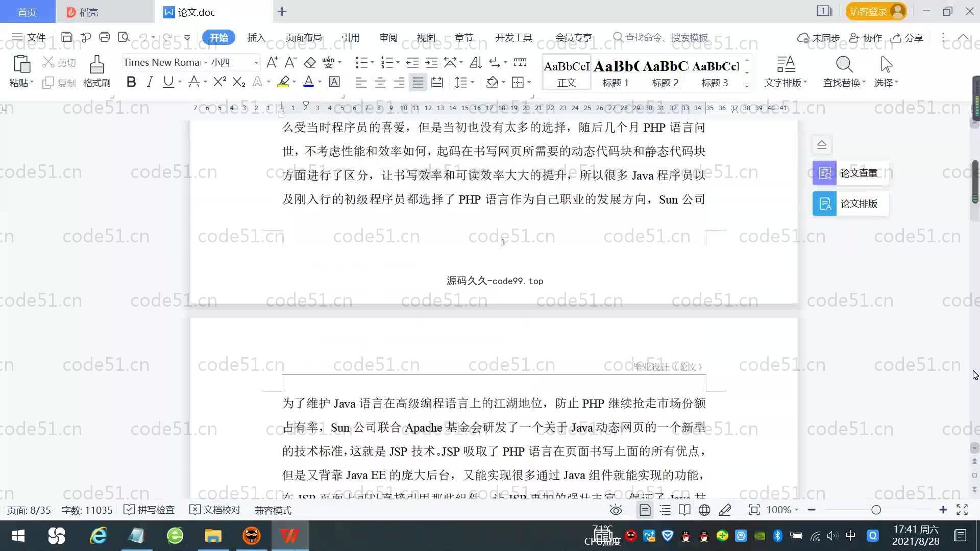This screenshot has height=551, width=980.
Task: Open Print Preview from quick access toolbar
Action: click(124, 37)
